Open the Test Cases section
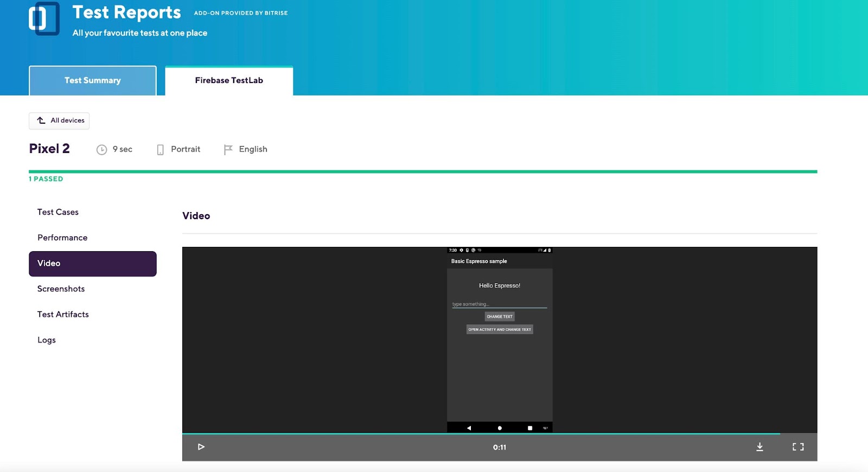 click(x=58, y=212)
